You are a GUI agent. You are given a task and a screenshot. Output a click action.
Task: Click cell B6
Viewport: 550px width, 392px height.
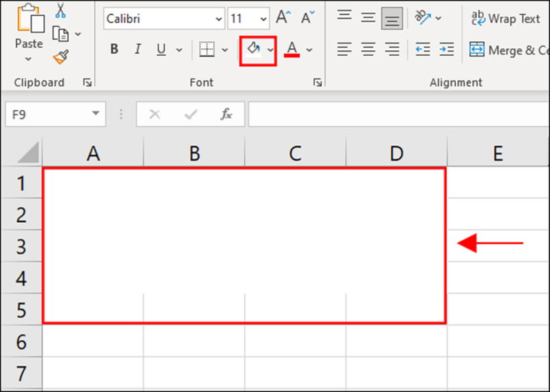195,340
